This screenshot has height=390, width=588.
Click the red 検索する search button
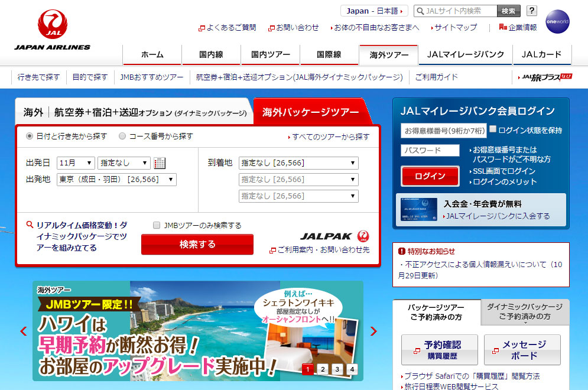(197, 245)
